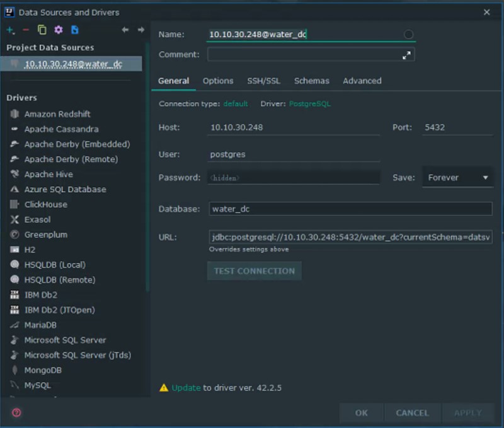Click the User field showing postgres
The height and width of the screenshot is (428, 504).
294,154
